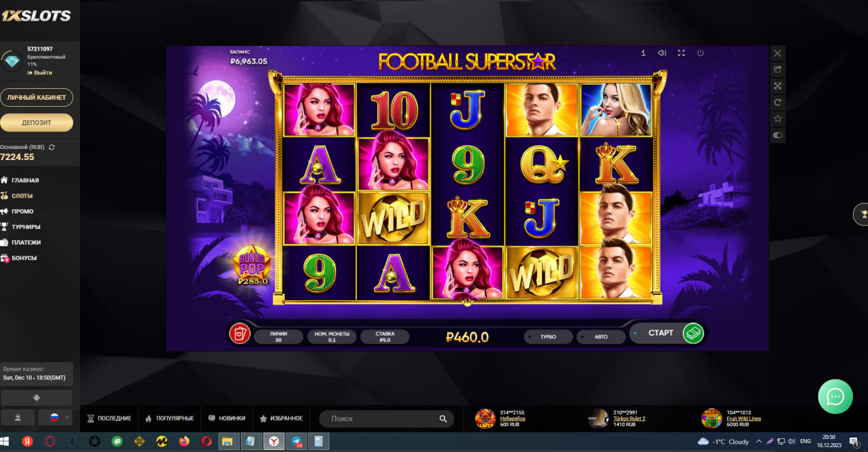868x452 pixels.
Task: Spin the reels with СТАРТ button
Action: point(667,333)
